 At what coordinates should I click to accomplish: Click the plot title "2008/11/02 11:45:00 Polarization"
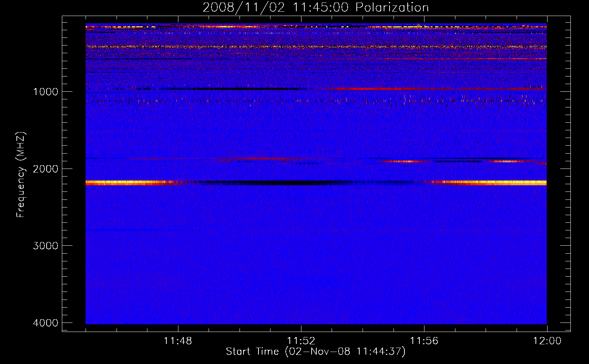pos(316,8)
